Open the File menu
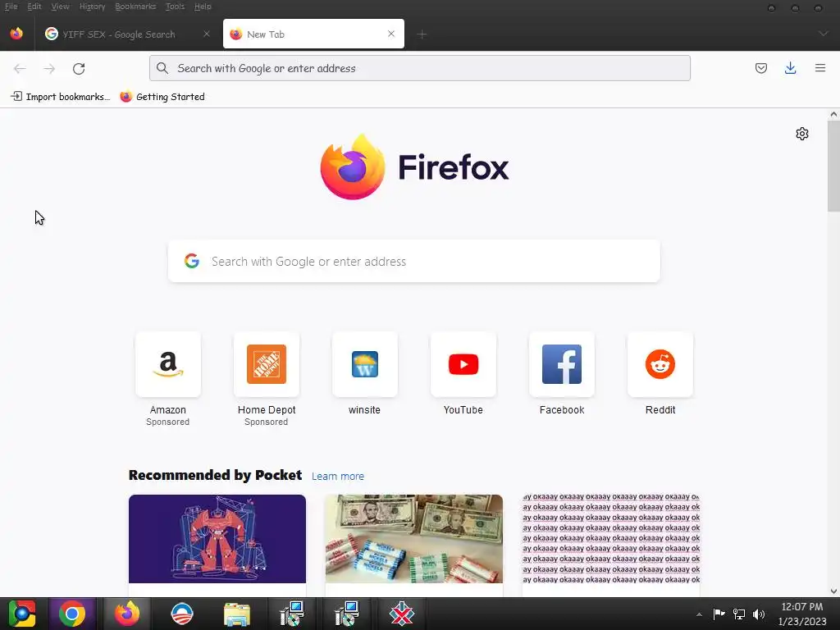This screenshot has height=630, width=840. [x=11, y=7]
